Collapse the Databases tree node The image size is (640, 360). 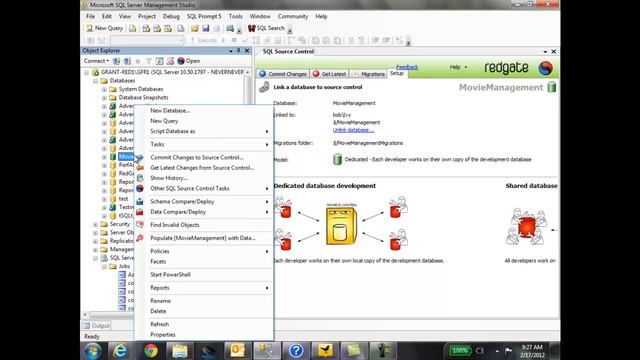(x=96, y=81)
